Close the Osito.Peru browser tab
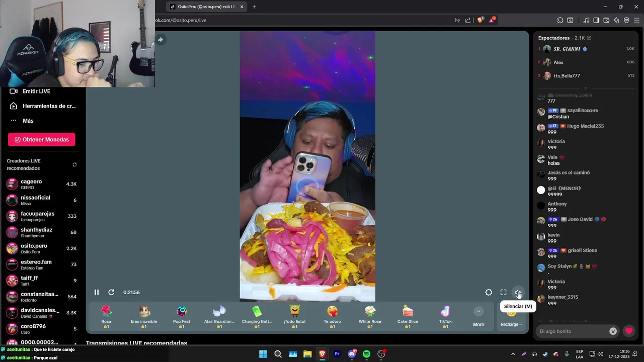The height and width of the screenshot is (362, 644). point(242,7)
